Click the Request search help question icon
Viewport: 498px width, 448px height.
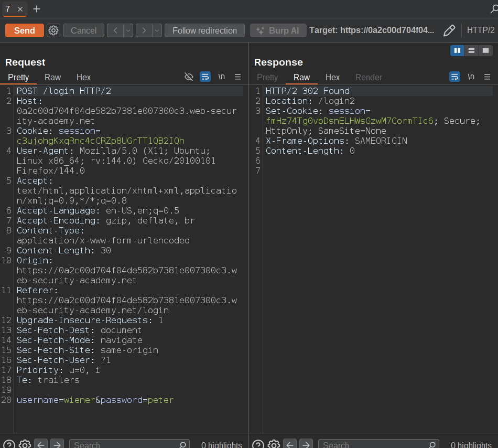pos(9,444)
